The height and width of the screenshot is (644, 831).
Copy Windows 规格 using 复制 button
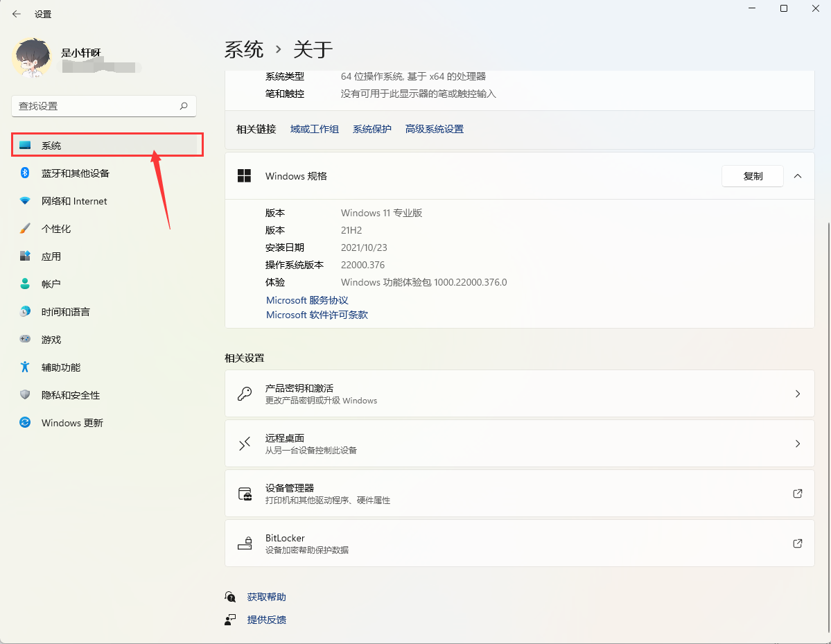752,176
